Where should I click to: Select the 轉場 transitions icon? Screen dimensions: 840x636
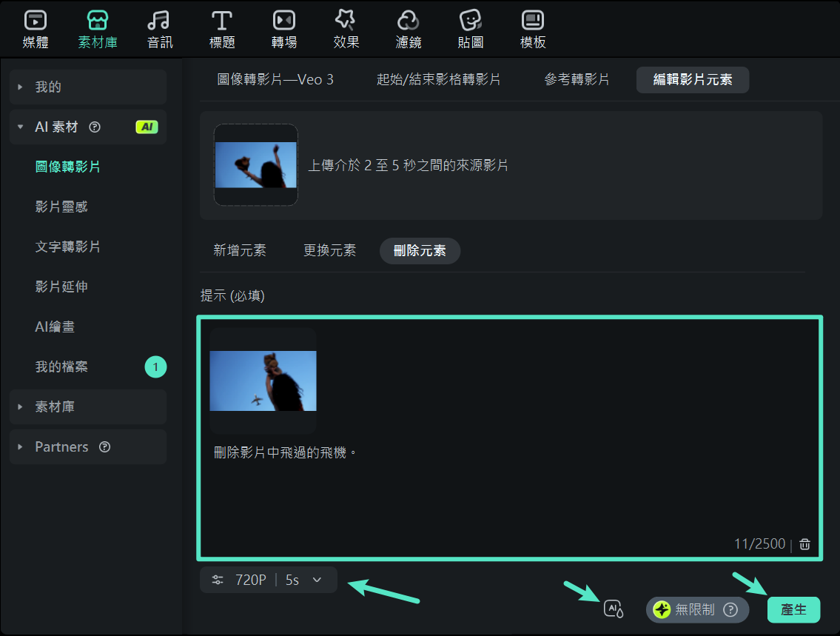tap(284, 28)
